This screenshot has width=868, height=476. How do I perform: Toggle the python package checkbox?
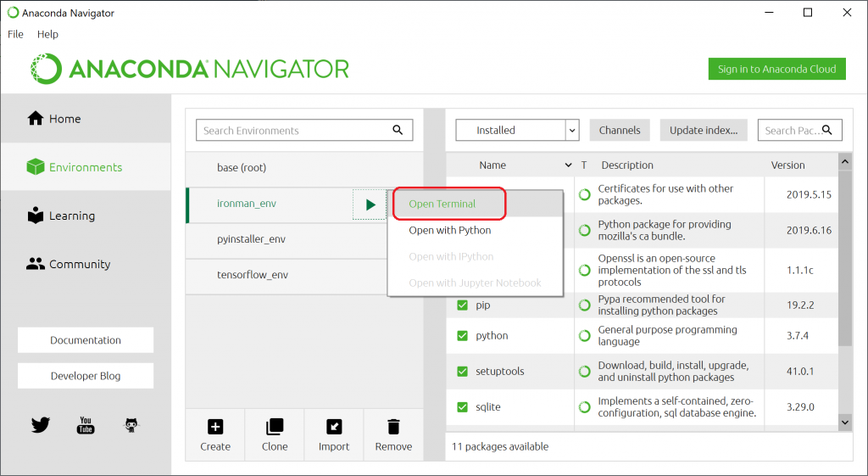point(462,335)
